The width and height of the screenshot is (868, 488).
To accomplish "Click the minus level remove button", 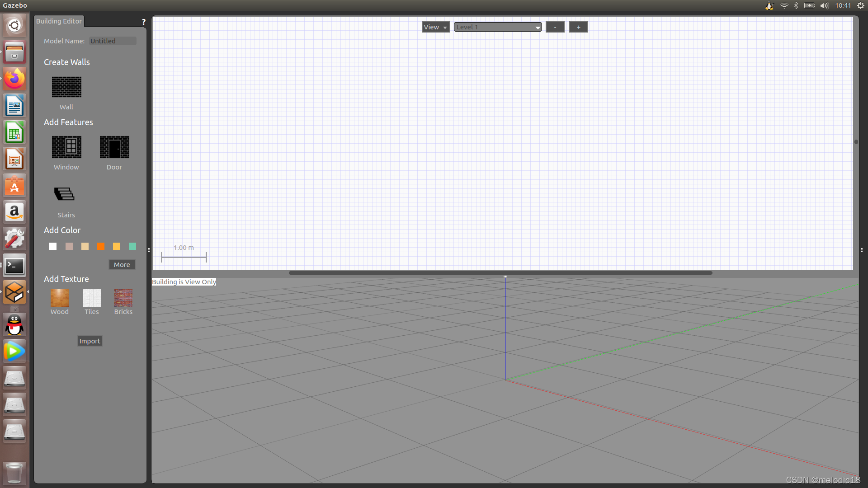I will click(x=554, y=27).
